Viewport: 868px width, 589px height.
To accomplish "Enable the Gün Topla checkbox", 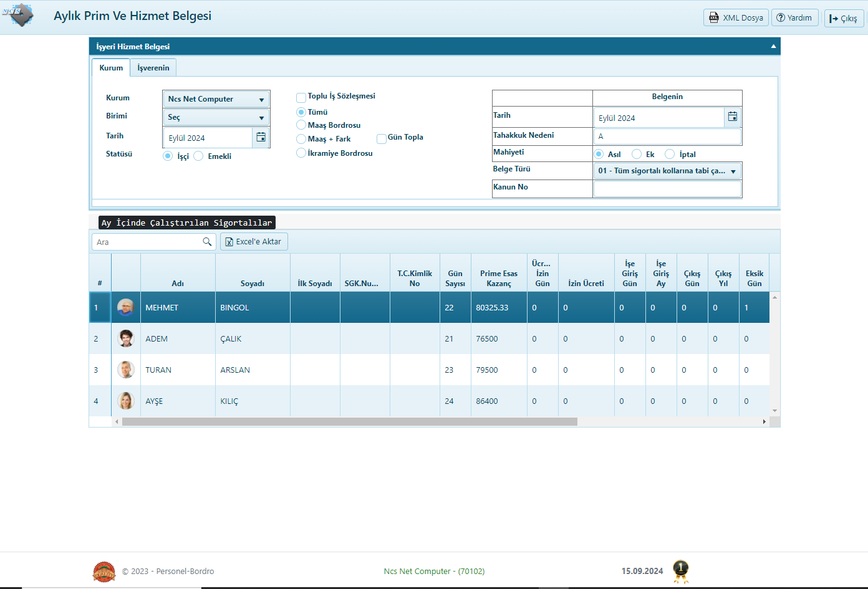I will (382, 138).
